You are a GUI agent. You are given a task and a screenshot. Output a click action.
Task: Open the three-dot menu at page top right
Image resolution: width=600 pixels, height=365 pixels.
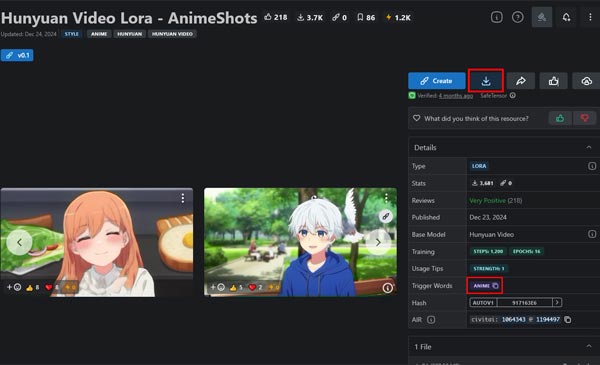click(x=590, y=17)
